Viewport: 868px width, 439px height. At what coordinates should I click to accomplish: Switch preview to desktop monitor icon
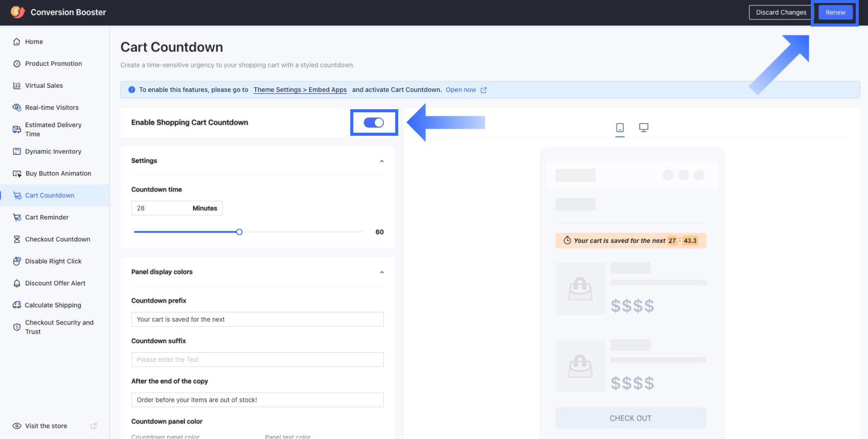(643, 128)
